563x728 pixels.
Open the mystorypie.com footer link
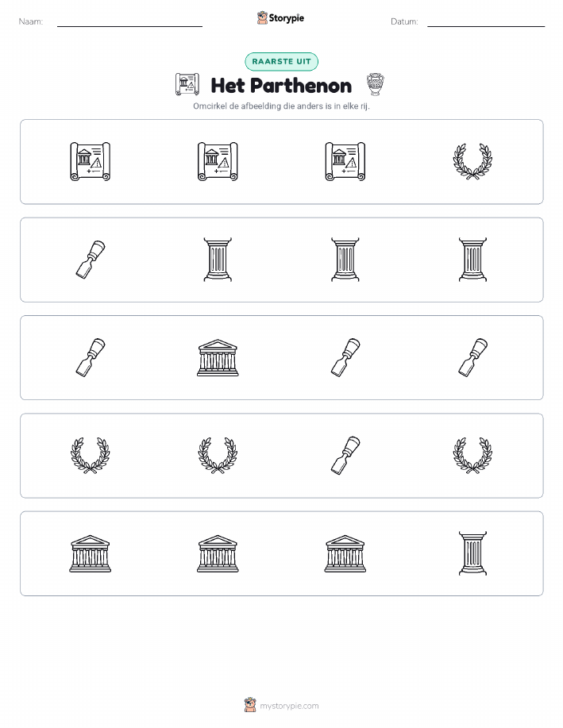289,707
